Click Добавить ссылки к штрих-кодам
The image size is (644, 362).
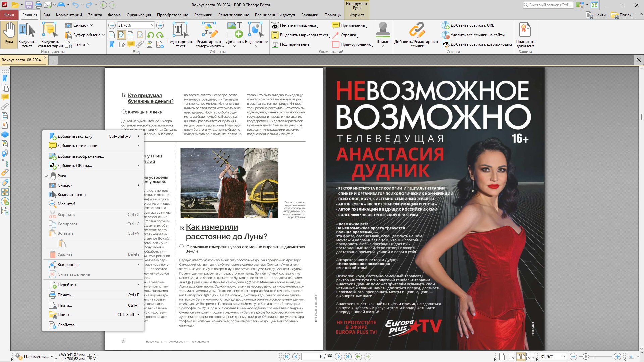[x=477, y=44]
